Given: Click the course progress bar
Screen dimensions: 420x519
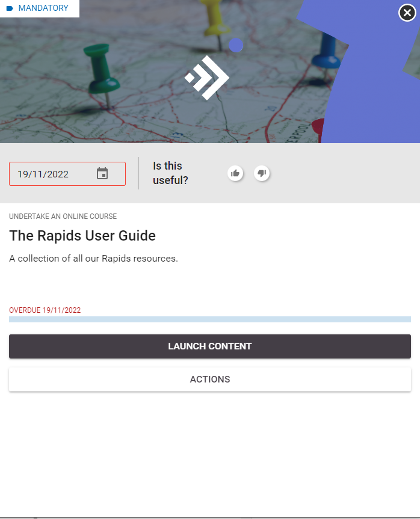Looking at the screenshot, I should 209,319.
